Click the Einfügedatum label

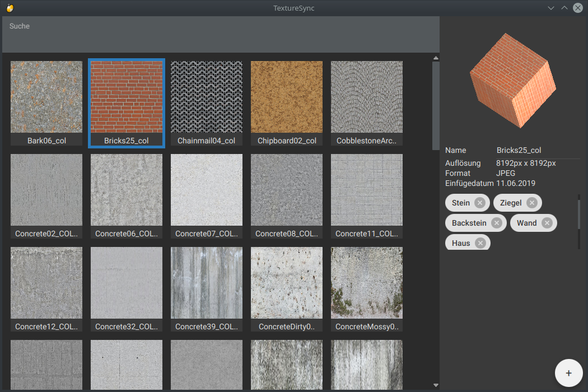pos(469,184)
